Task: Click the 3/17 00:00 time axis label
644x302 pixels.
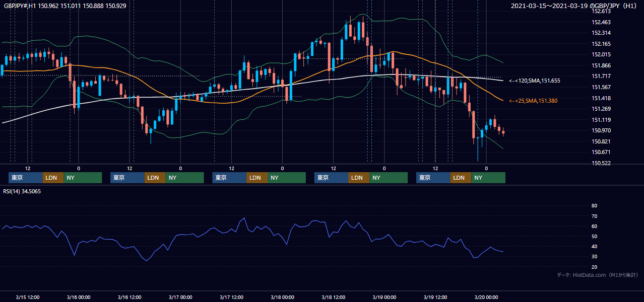Action: coord(180,296)
